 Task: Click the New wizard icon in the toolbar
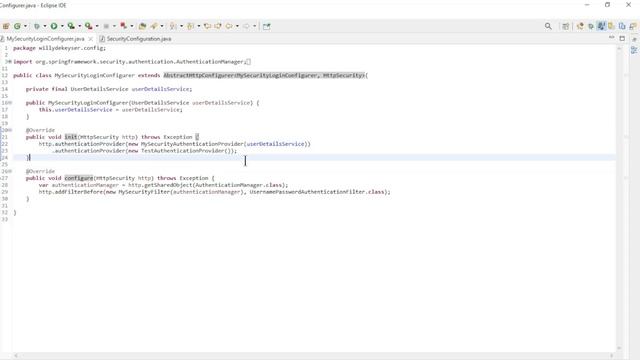[6, 26]
